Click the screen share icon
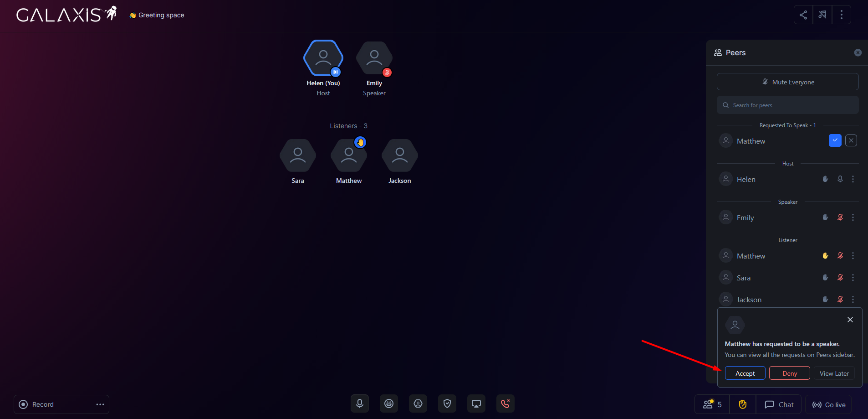This screenshot has width=868, height=419. (x=476, y=403)
